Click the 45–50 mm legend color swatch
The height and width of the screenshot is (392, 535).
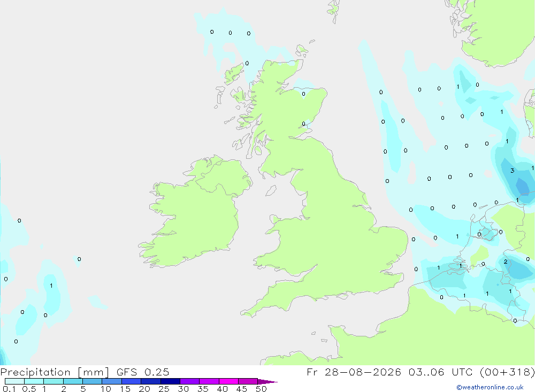(248, 381)
